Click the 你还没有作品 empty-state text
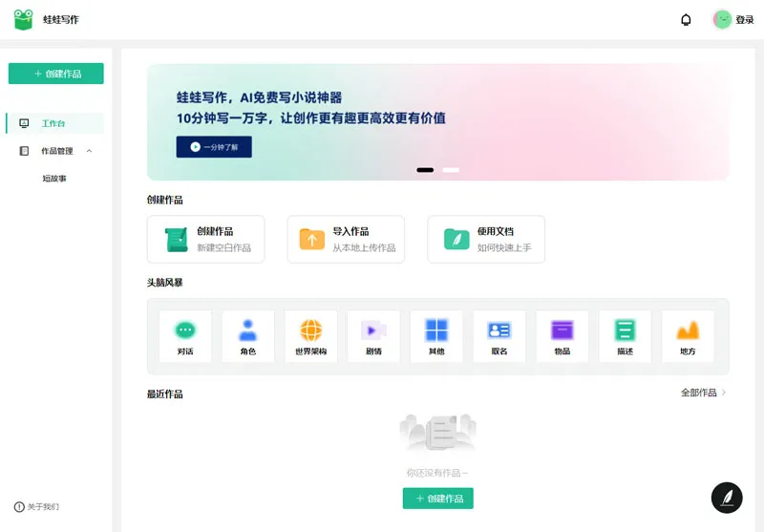The height and width of the screenshot is (532, 764). (x=437, y=473)
